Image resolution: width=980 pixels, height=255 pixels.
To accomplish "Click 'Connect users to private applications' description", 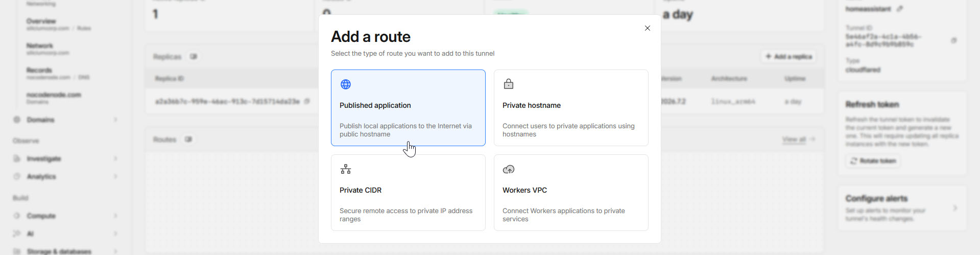I will pyautogui.click(x=568, y=130).
